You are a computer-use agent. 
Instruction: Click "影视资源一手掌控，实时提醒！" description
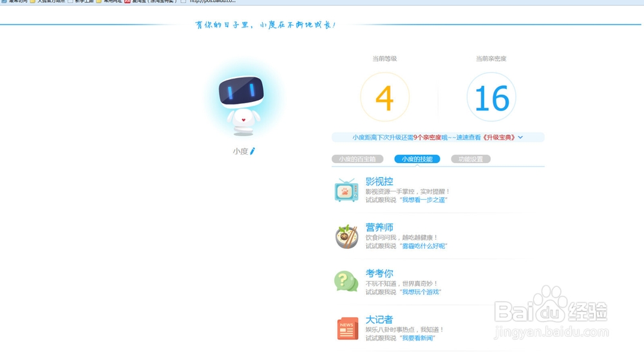coord(408,192)
